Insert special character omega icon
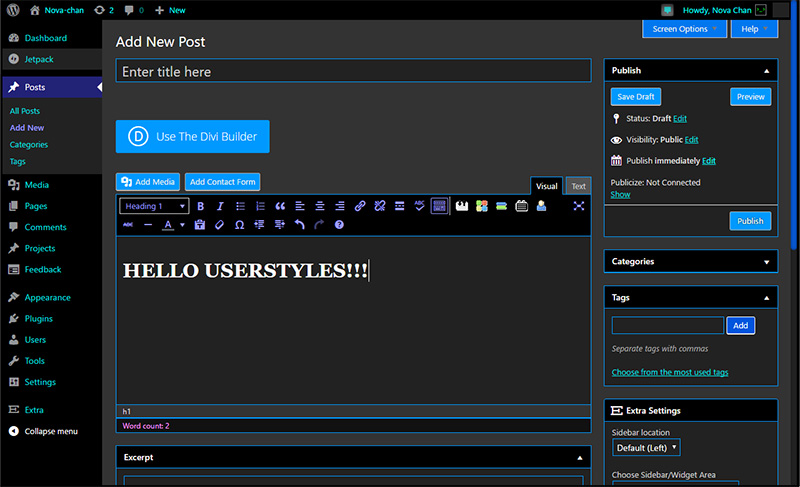This screenshot has height=487, width=800. click(x=239, y=225)
